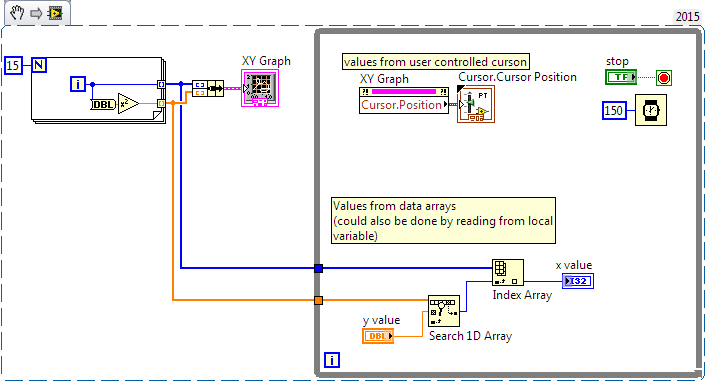Click the XY Graph label above property node

coord(385,79)
